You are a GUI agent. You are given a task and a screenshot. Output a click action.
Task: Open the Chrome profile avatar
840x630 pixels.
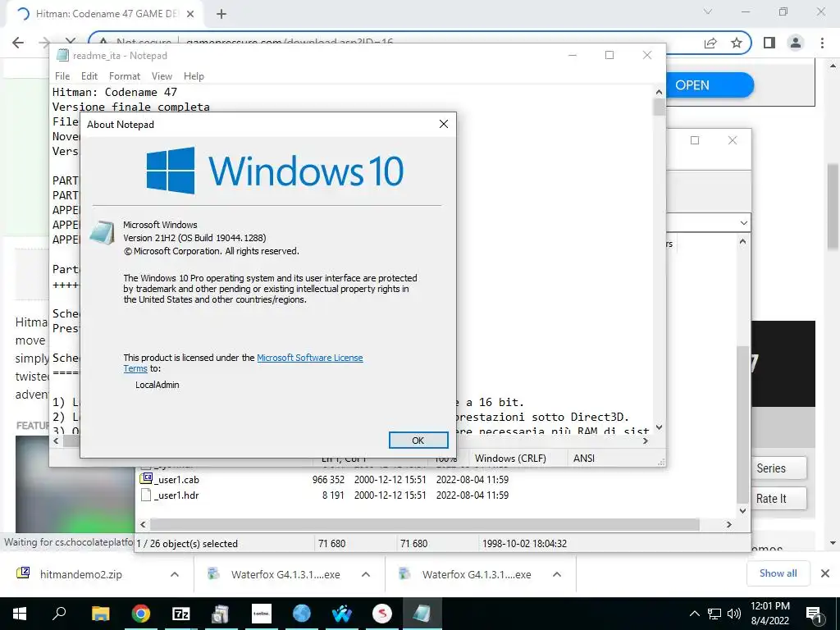pyautogui.click(x=796, y=43)
